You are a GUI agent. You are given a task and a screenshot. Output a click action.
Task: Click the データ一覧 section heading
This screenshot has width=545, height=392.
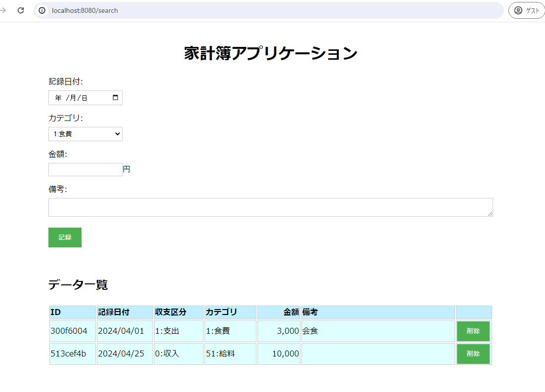79,285
